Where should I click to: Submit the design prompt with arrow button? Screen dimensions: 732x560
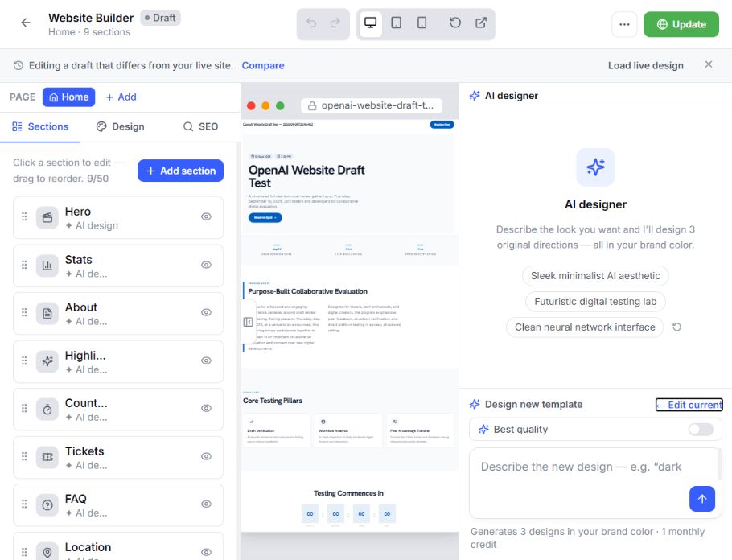point(701,499)
